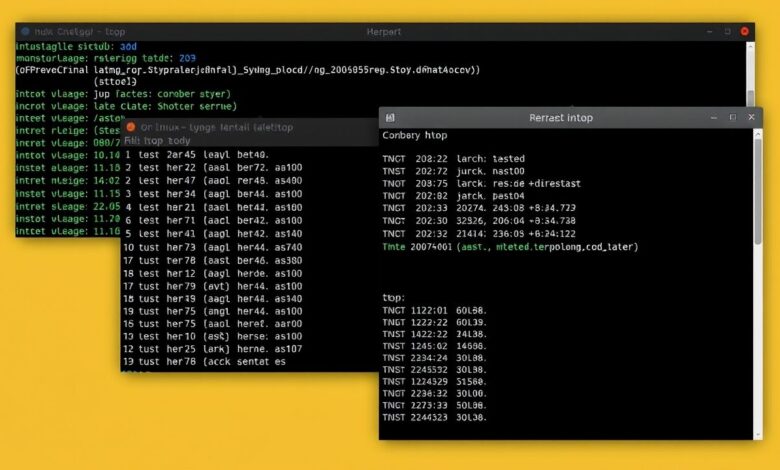Click the 'intustaglle sictub: 3od' line
780x470 pixels.
click(x=76, y=46)
